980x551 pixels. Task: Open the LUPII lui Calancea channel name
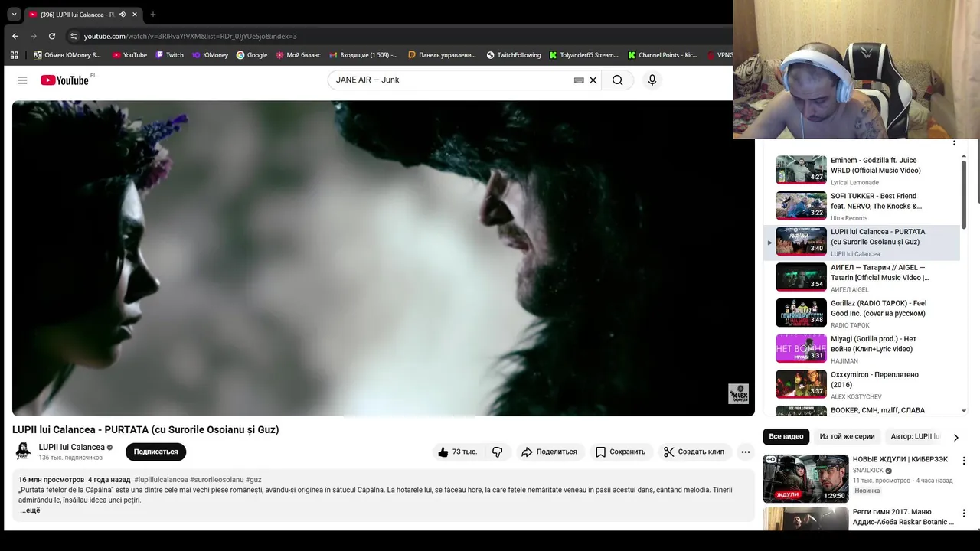pos(72,447)
